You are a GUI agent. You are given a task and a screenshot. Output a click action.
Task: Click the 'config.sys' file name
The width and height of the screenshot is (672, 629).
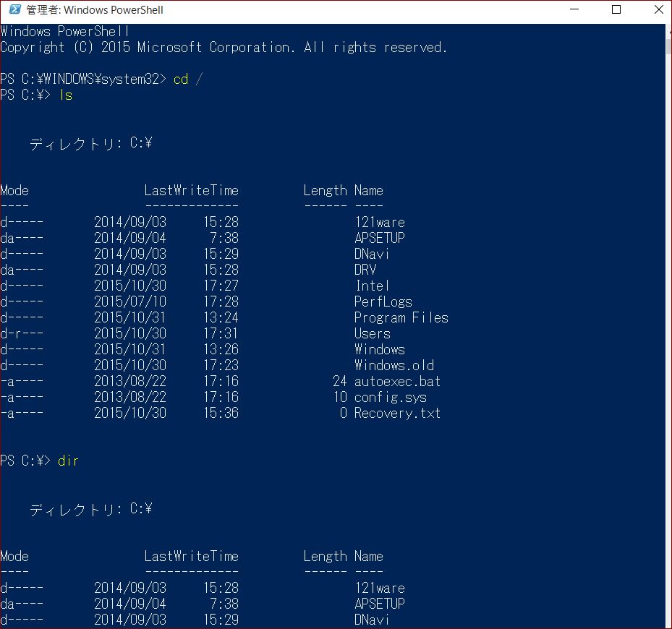(391, 397)
